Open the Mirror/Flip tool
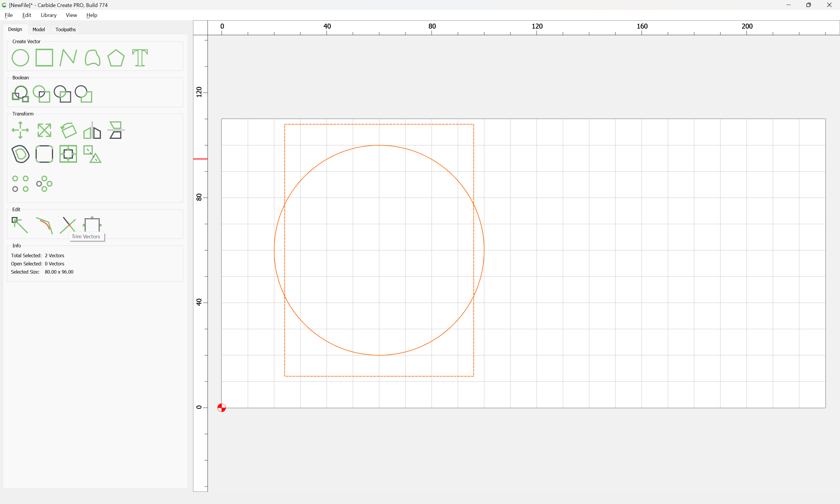Screen dimensions: 840x504 tap(92, 130)
